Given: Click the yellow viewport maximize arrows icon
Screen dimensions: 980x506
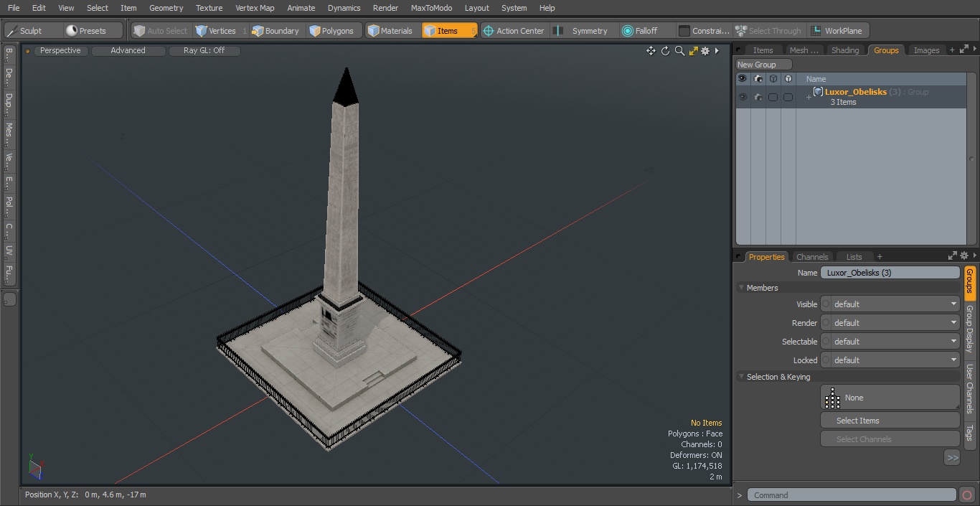Looking at the screenshot, I should (693, 51).
